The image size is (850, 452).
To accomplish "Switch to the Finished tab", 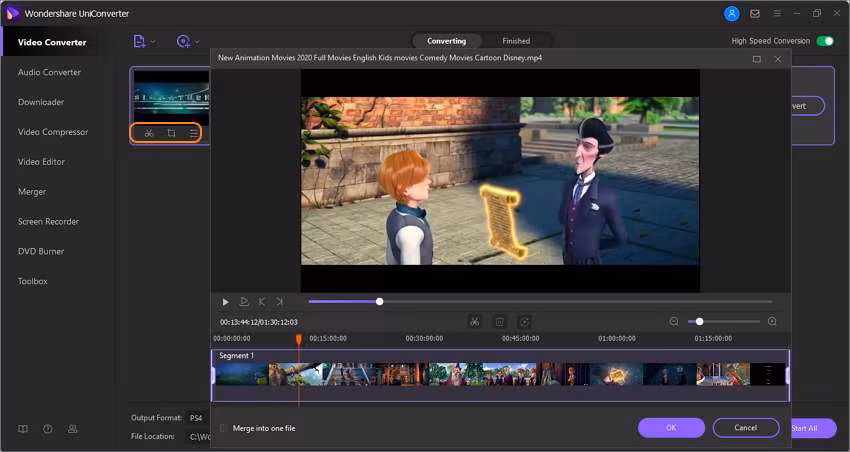I will click(x=516, y=41).
